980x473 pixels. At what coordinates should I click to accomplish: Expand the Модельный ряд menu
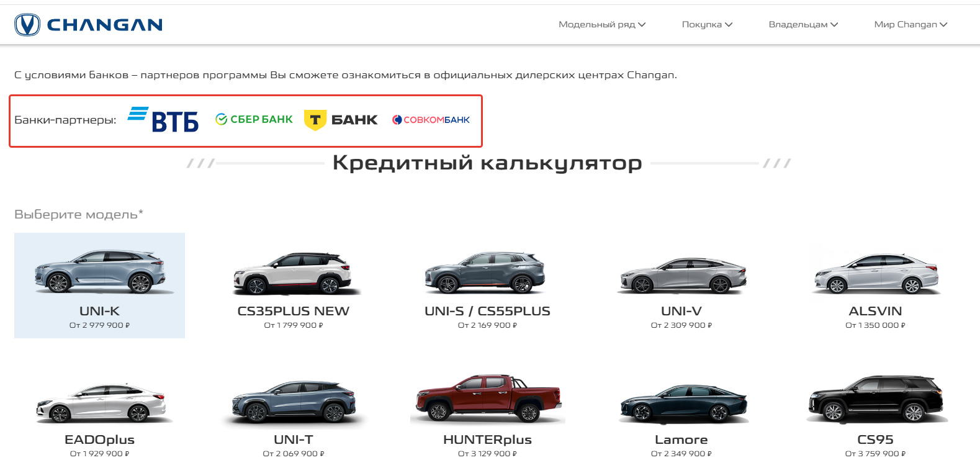tap(602, 25)
